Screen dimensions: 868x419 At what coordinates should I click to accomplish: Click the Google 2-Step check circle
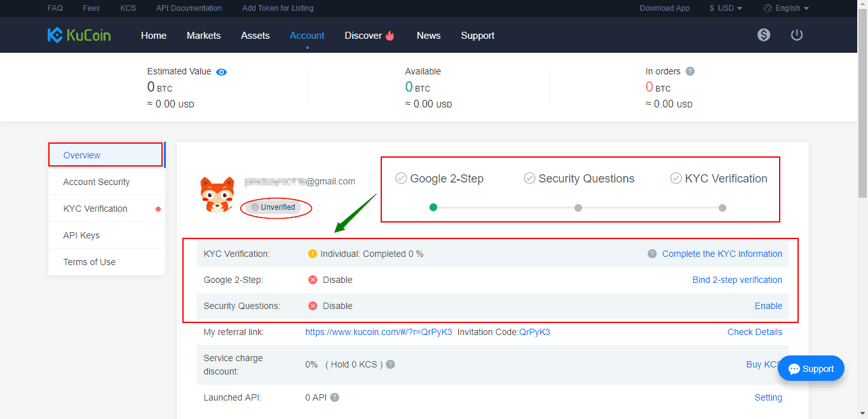[401, 179]
